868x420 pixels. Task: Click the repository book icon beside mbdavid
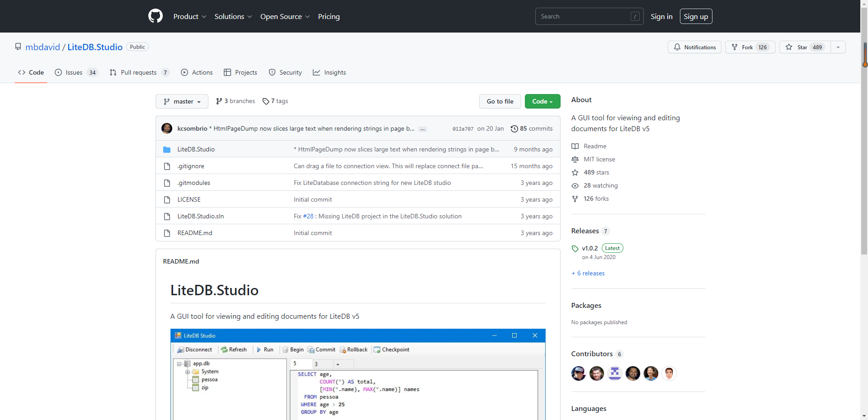click(x=18, y=47)
